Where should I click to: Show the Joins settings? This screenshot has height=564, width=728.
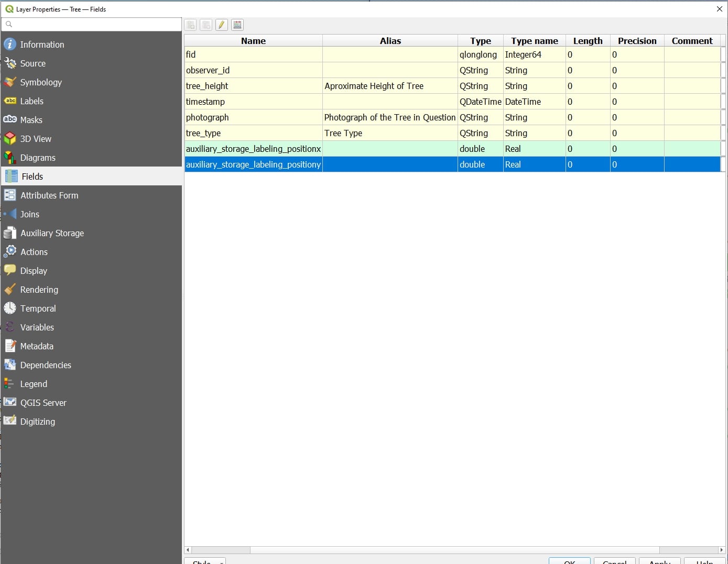pyautogui.click(x=30, y=214)
